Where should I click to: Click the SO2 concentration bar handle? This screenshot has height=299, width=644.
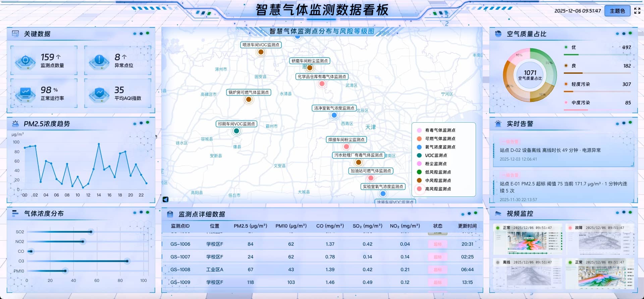tap(91, 232)
